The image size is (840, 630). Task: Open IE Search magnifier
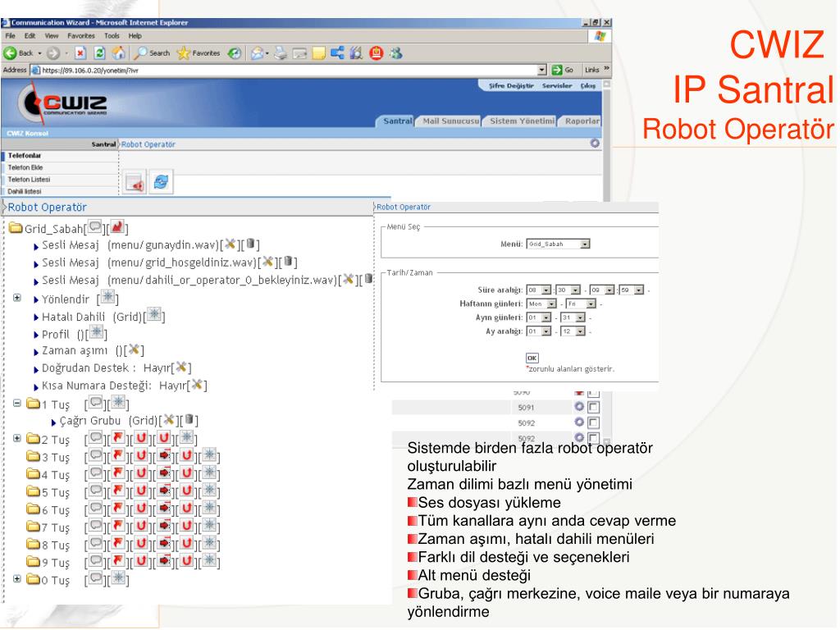(140, 53)
